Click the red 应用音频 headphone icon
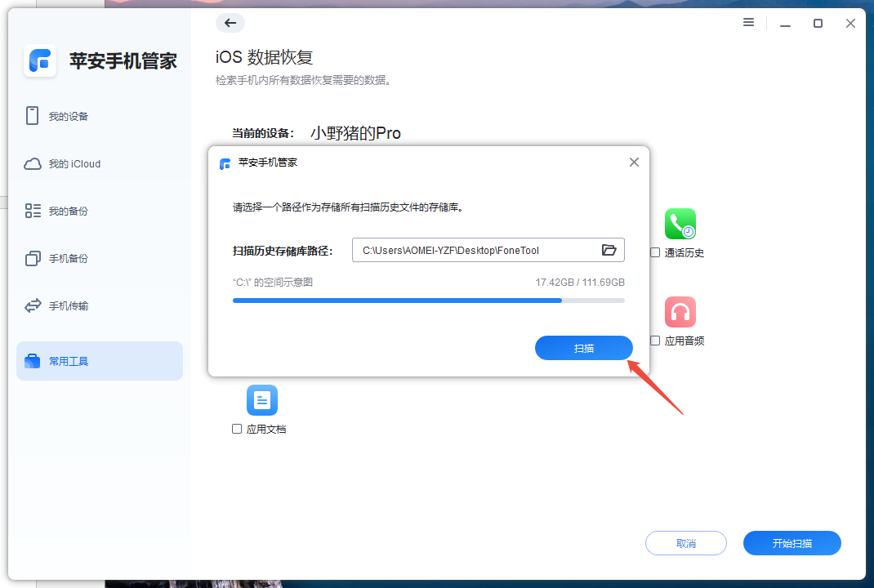This screenshot has height=588, width=874. click(680, 311)
